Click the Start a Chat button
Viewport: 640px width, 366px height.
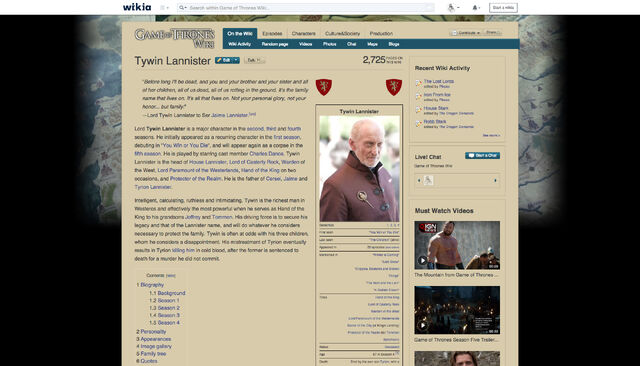click(x=482, y=155)
